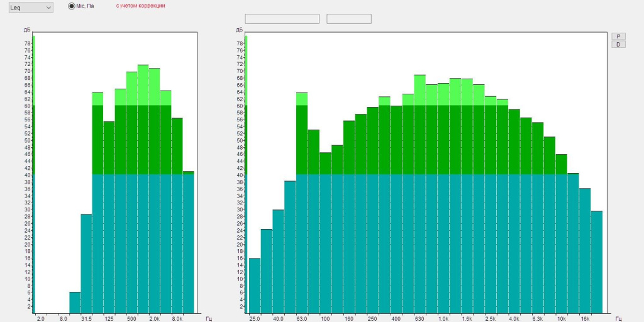This screenshot has width=644, height=322.
Task: Select the 1.6k bar in third-octave chart
Action: click(x=467, y=196)
